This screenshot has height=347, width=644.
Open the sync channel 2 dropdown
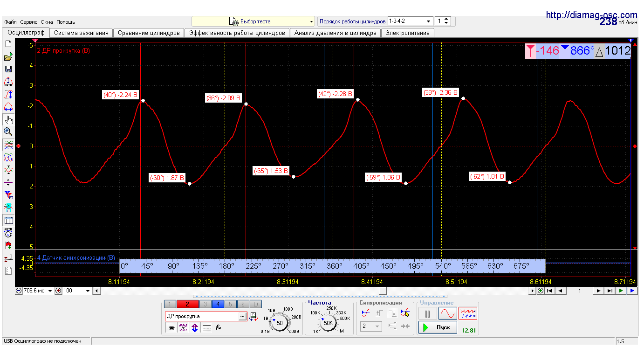(x=371, y=326)
